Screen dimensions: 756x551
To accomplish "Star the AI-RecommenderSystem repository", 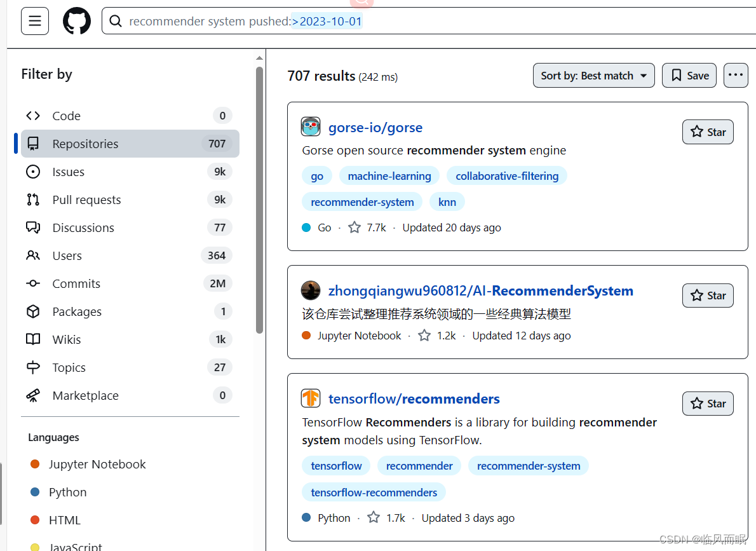I will (x=708, y=296).
